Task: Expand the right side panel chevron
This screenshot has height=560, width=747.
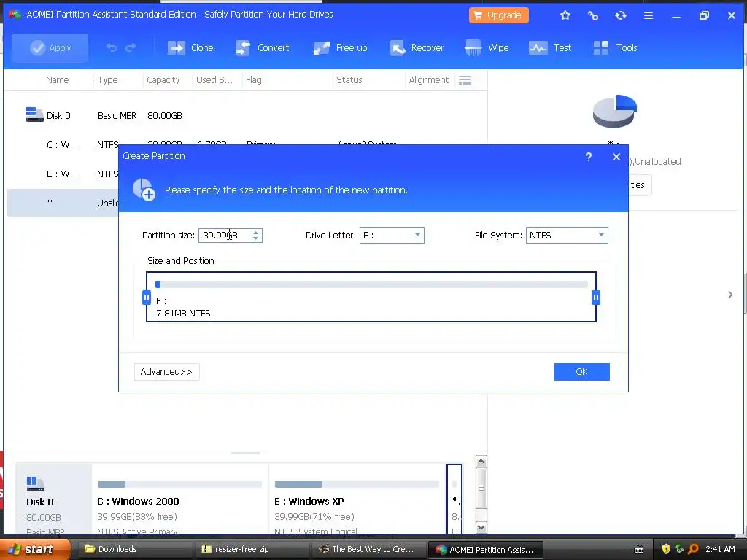Action: click(x=730, y=295)
